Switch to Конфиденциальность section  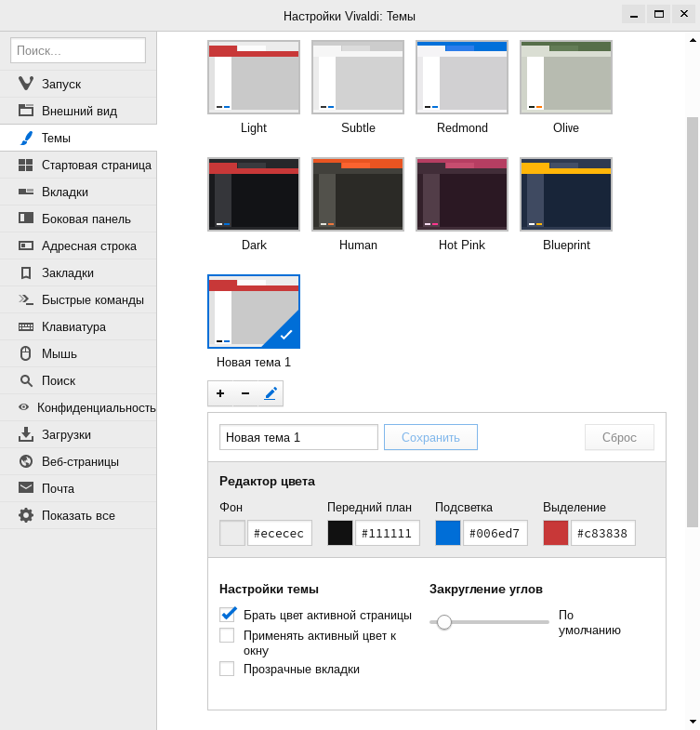point(78,408)
